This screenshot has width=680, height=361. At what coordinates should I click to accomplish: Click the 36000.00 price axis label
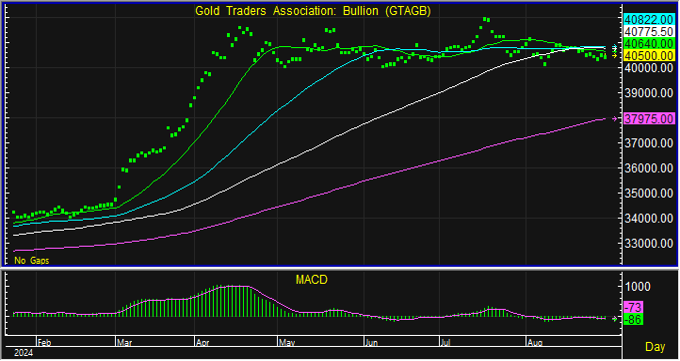(649, 168)
